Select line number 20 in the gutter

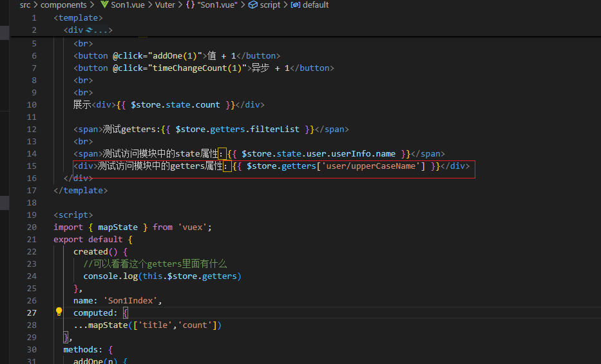pyautogui.click(x=32, y=227)
